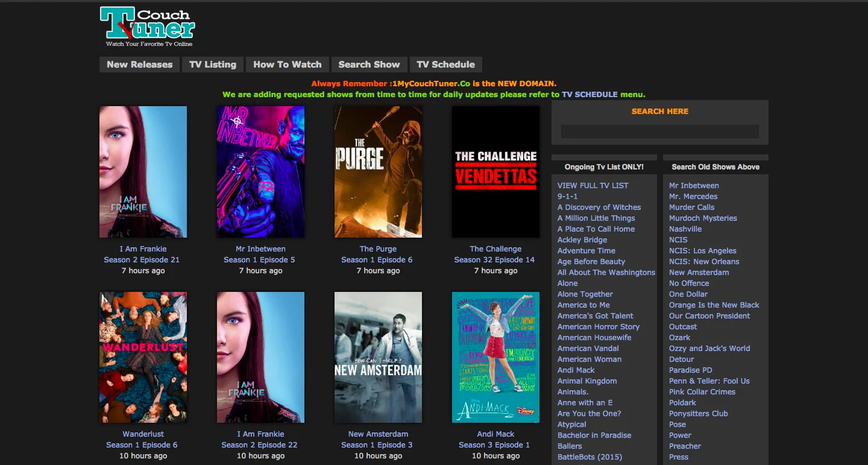Open the New Releases menu tab
Screen dimensions: 868x465
pos(139,65)
